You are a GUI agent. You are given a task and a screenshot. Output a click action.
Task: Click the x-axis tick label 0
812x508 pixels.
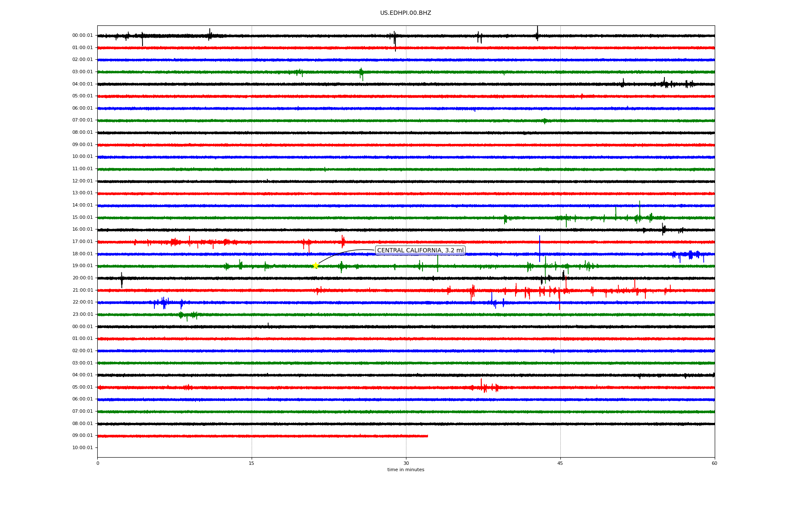click(x=98, y=463)
